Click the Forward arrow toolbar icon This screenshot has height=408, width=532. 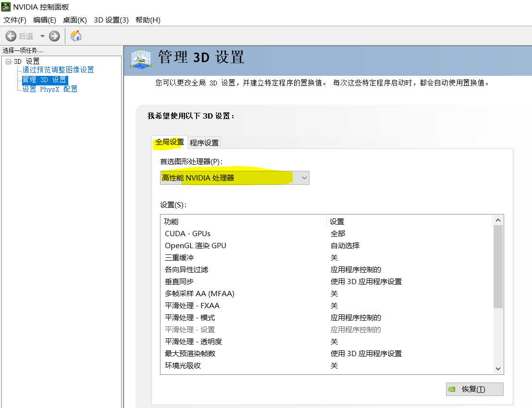54,36
